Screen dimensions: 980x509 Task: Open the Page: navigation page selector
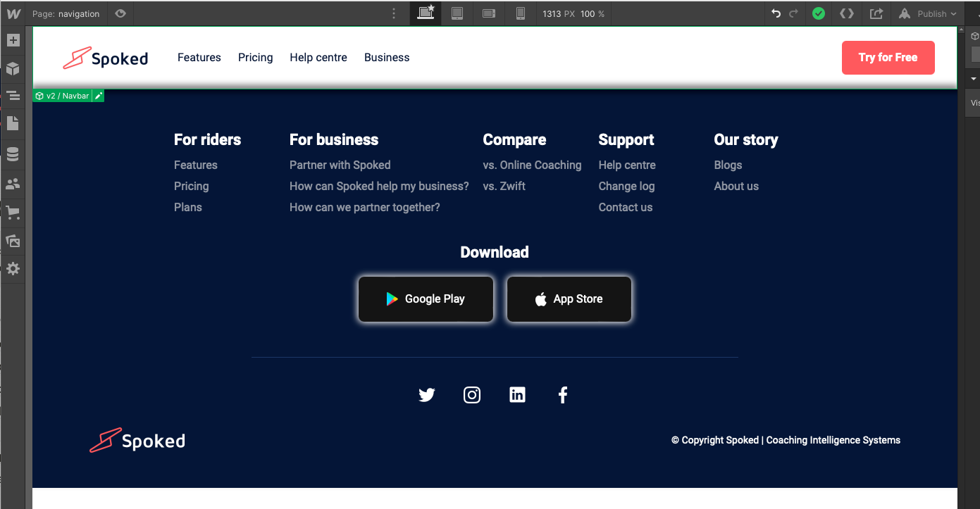66,13
